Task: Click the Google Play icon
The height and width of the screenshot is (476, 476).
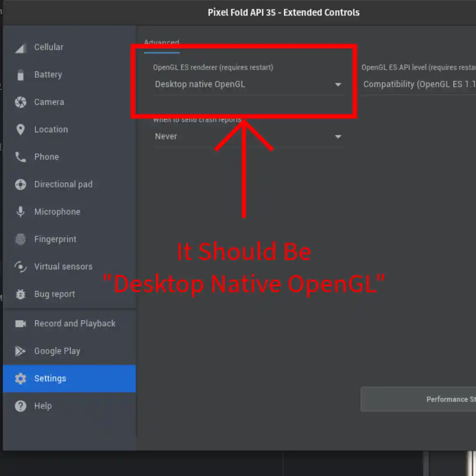Action: tap(20, 351)
